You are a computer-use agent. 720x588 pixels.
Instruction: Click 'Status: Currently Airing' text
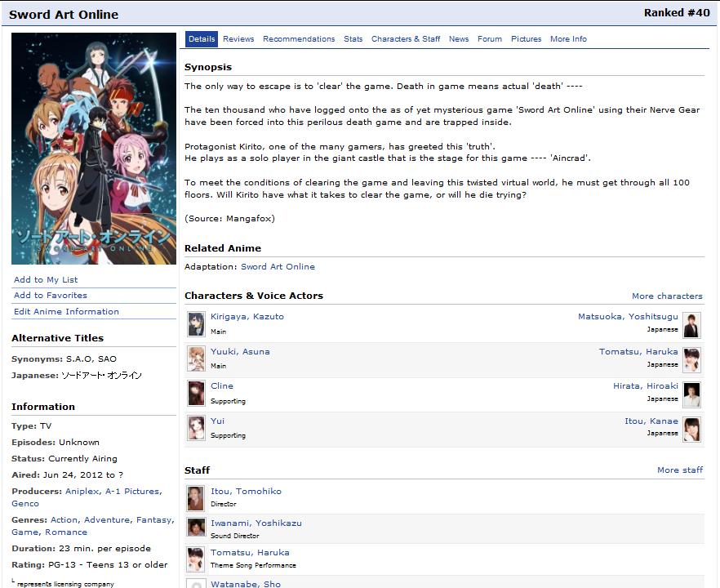click(x=64, y=458)
